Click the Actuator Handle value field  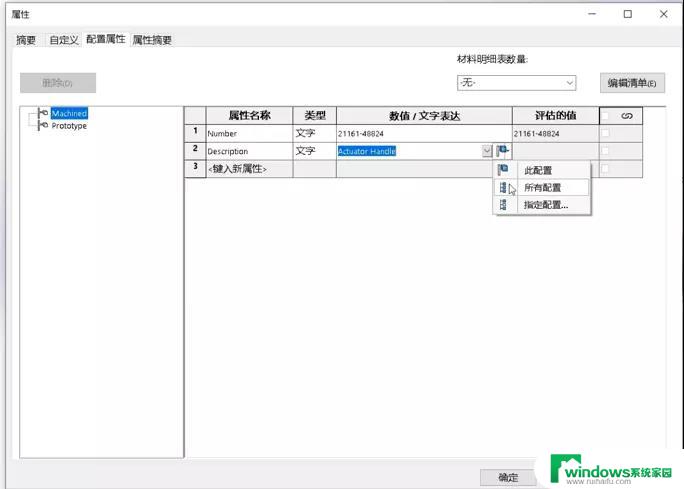(x=409, y=151)
